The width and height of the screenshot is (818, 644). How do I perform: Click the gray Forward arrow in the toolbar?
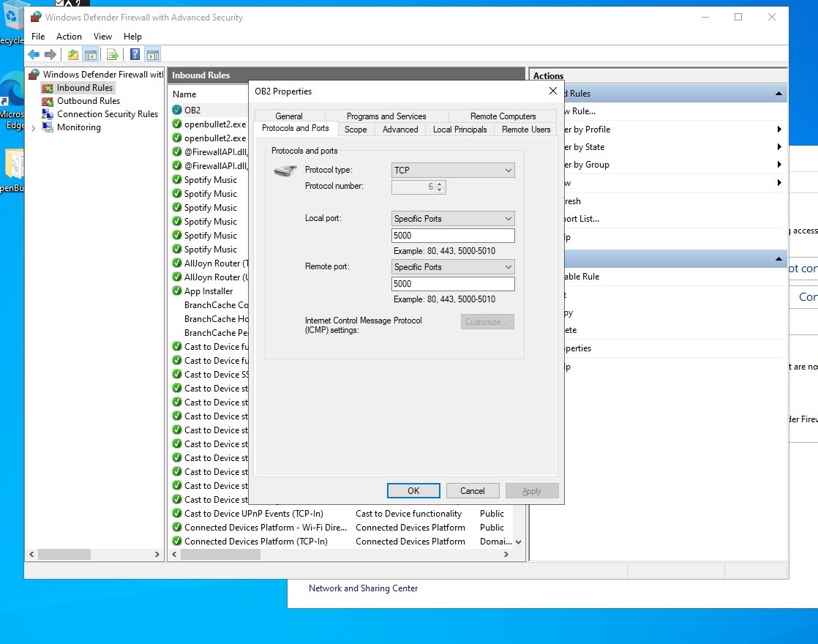[x=50, y=54]
